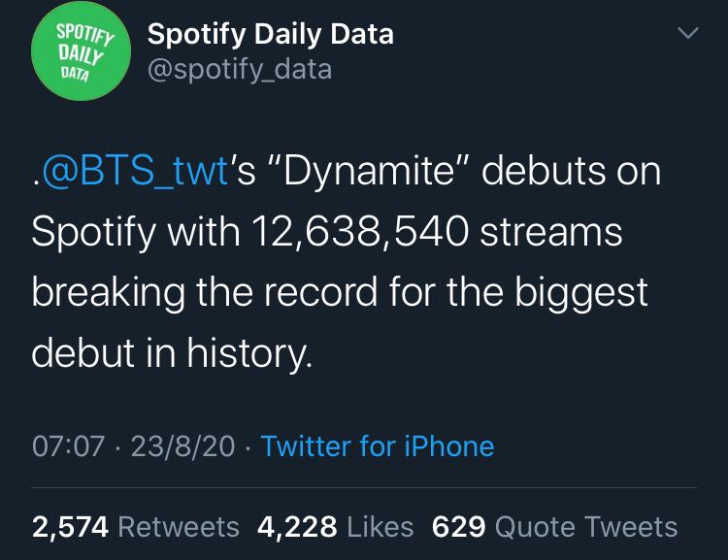
Task: Expand the tweet options chevron
Action: [x=687, y=33]
